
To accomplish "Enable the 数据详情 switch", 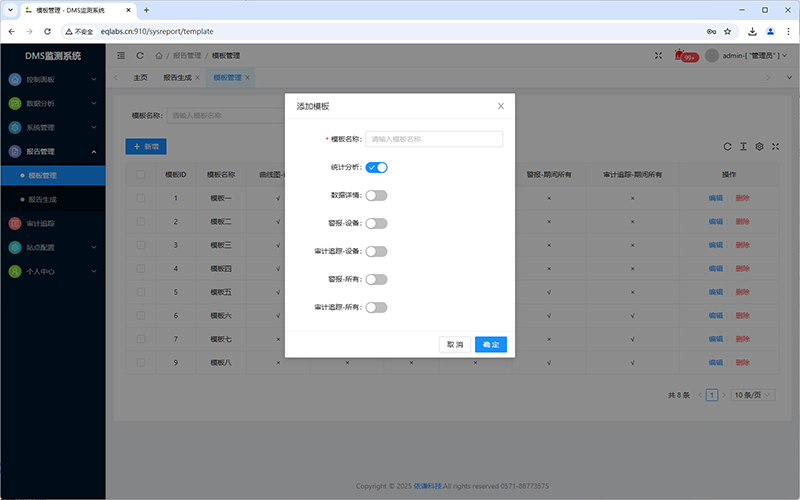I will point(376,195).
